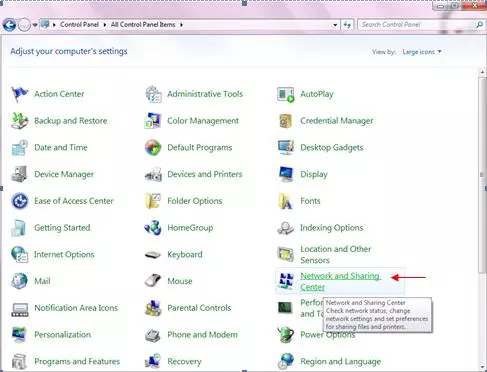Open the Mouse icon
This screenshot has height=372, width=487.
click(153, 281)
